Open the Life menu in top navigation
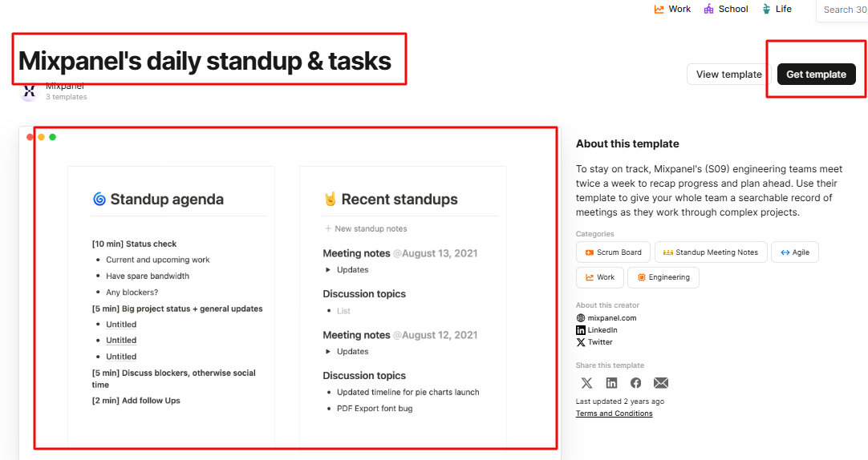This screenshot has height=460, width=868. pyautogui.click(x=777, y=9)
